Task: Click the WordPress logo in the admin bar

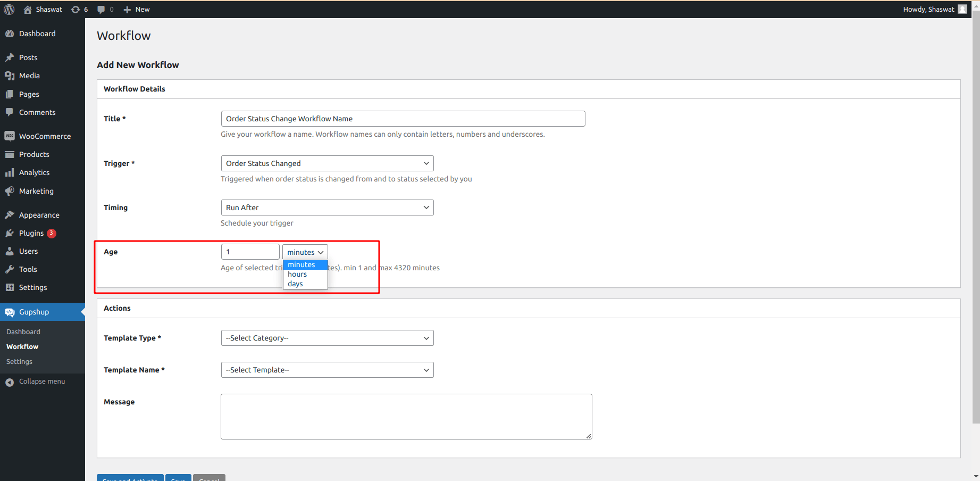Action: point(9,10)
